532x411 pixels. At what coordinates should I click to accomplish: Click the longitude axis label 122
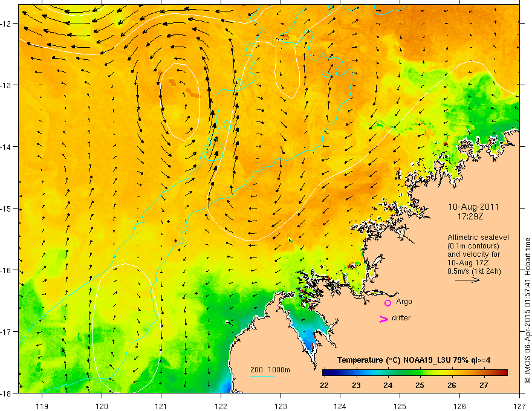pos(221,406)
